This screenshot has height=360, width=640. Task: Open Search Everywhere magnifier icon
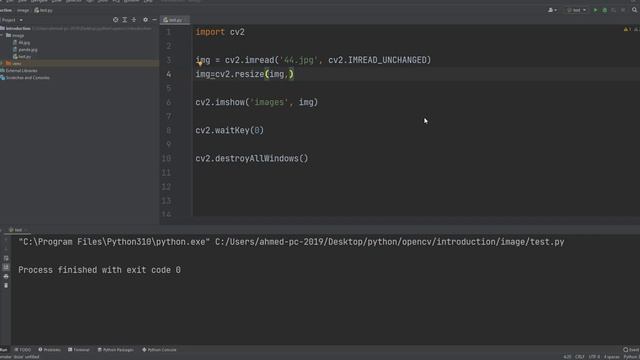(x=634, y=10)
